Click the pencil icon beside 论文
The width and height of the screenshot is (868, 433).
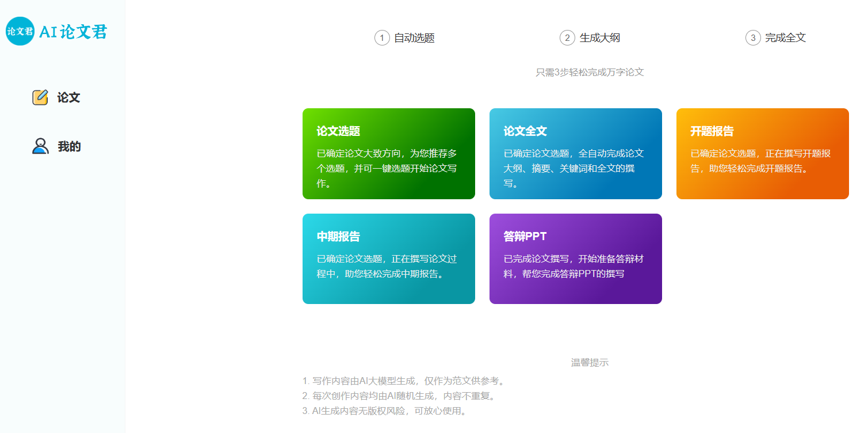click(40, 97)
